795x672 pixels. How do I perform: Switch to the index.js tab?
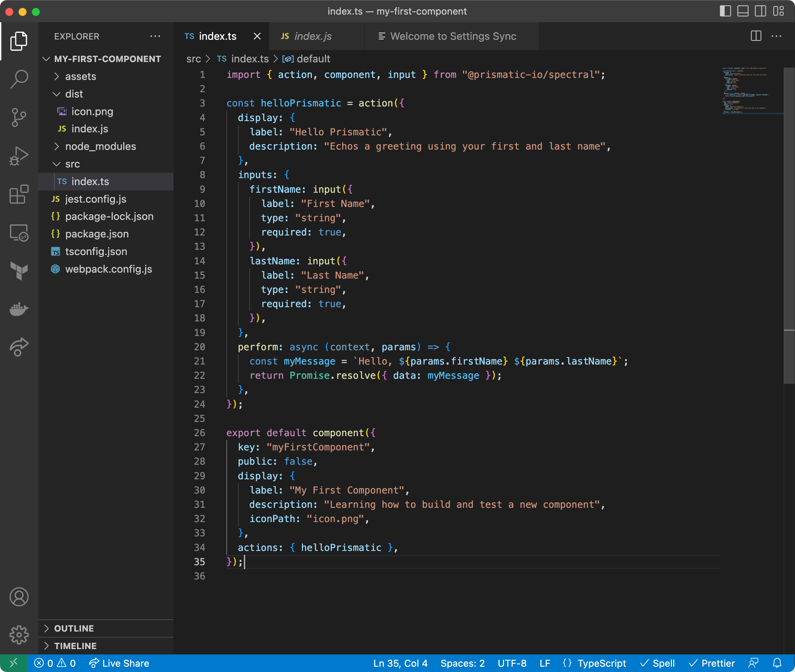click(x=312, y=36)
